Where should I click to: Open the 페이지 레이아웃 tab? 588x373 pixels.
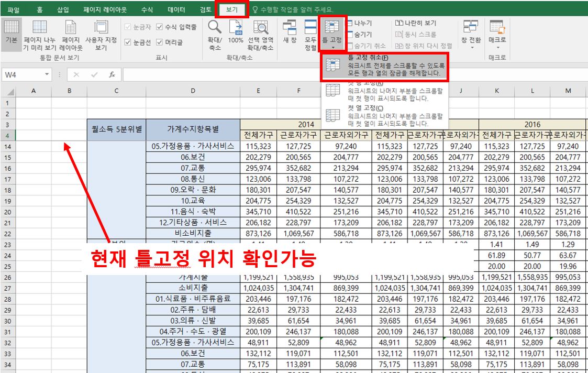[105, 10]
